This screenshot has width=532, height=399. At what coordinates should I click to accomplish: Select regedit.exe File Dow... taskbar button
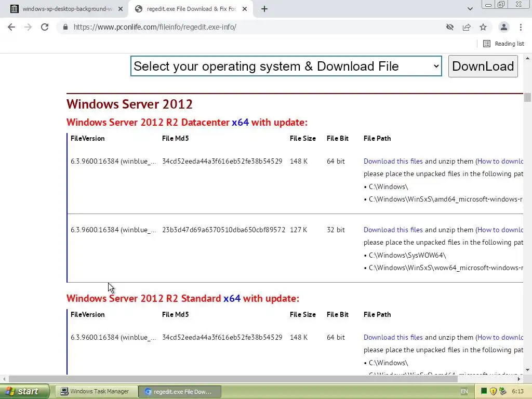point(180,392)
